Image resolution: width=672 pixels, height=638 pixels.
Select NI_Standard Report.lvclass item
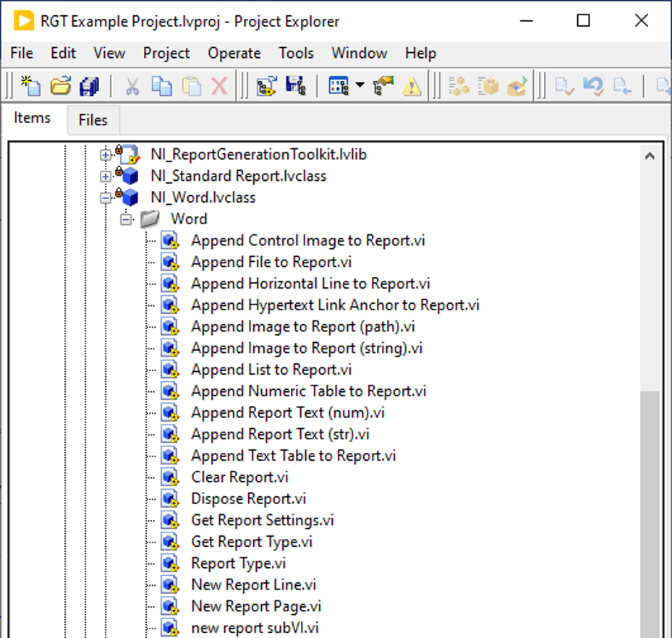[238, 176]
